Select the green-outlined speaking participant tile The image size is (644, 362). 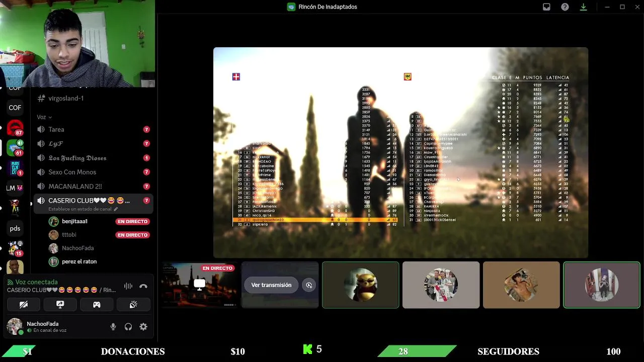602,285
